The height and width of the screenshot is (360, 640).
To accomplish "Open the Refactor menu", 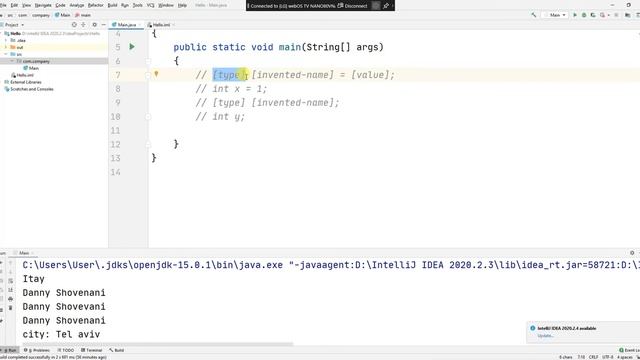I will coord(96,5).
